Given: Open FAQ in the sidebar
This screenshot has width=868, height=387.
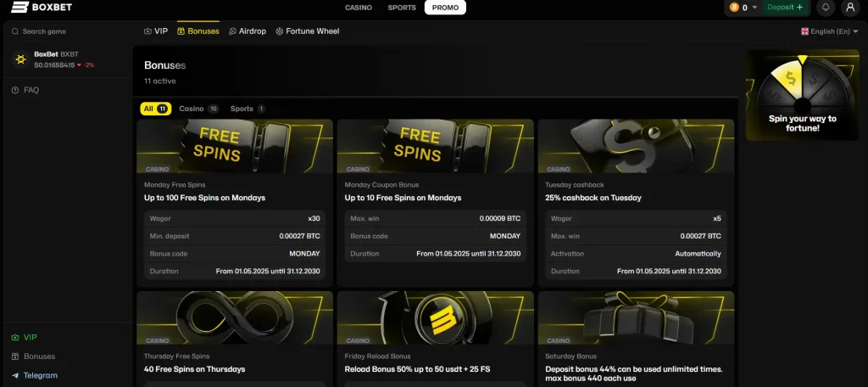Looking at the screenshot, I should [25, 90].
